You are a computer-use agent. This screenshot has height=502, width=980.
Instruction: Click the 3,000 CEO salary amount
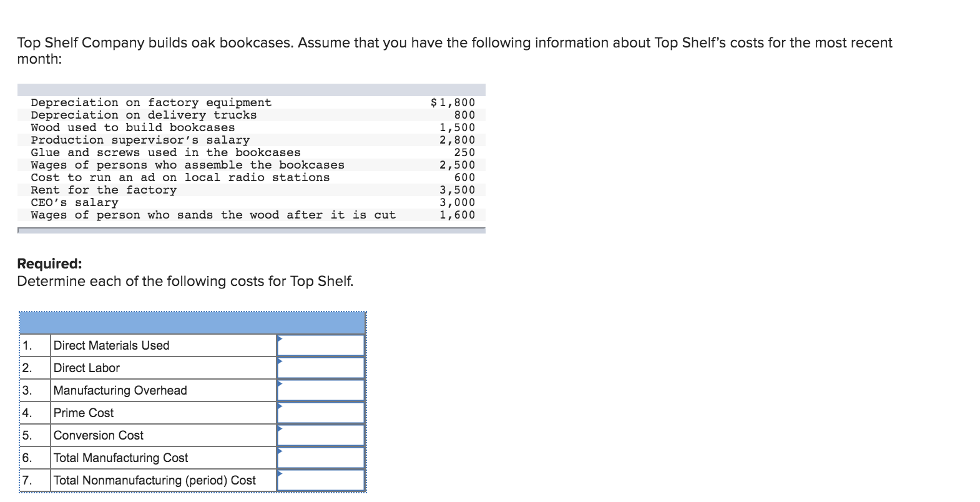click(457, 202)
